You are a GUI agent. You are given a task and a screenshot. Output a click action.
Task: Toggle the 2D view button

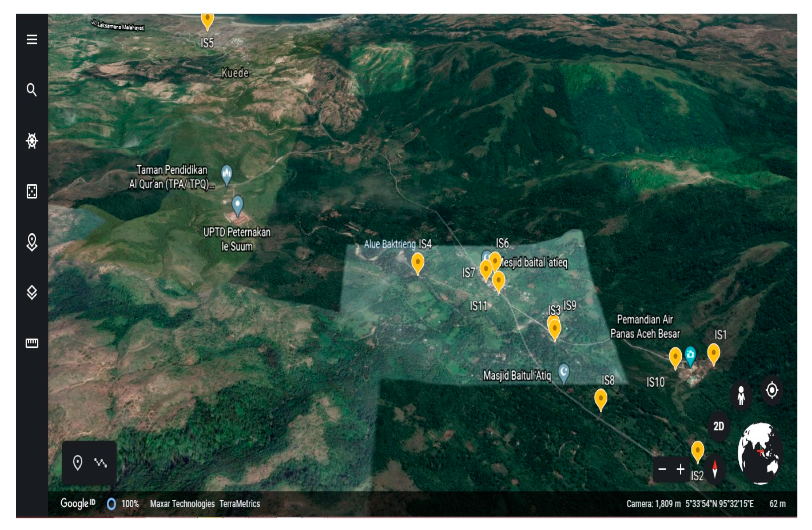pyautogui.click(x=718, y=426)
